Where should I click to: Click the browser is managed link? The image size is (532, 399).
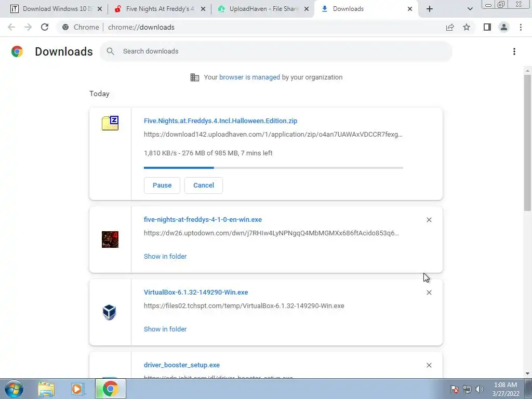pyautogui.click(x=249, y=77)
